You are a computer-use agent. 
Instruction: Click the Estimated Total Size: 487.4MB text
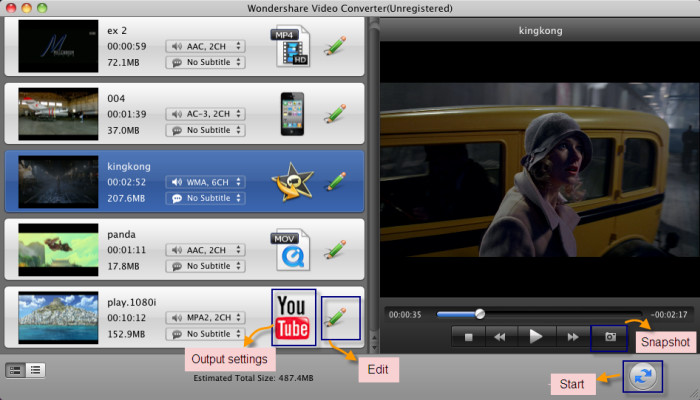pos(253,378)
